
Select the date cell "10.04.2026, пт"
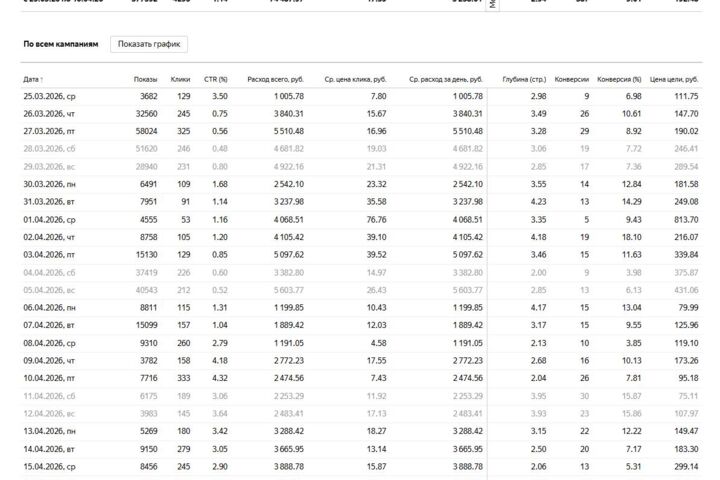[x=49, y=378]
